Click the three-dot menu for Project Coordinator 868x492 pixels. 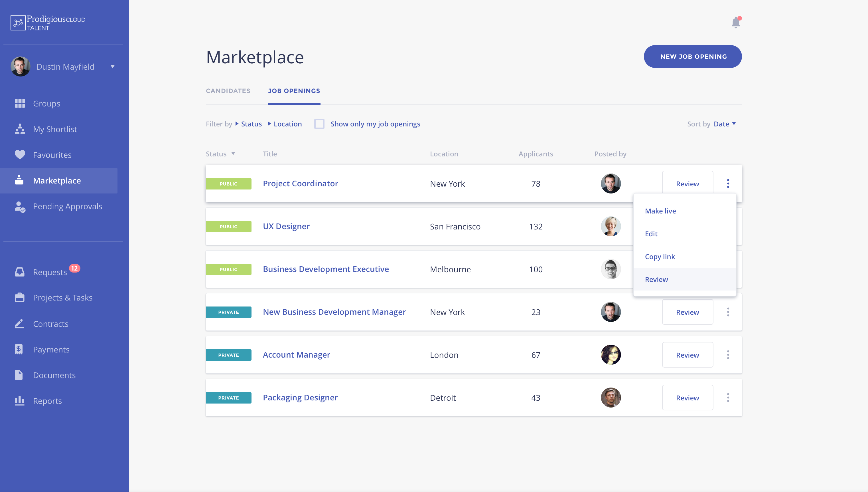tap(728, 184)
